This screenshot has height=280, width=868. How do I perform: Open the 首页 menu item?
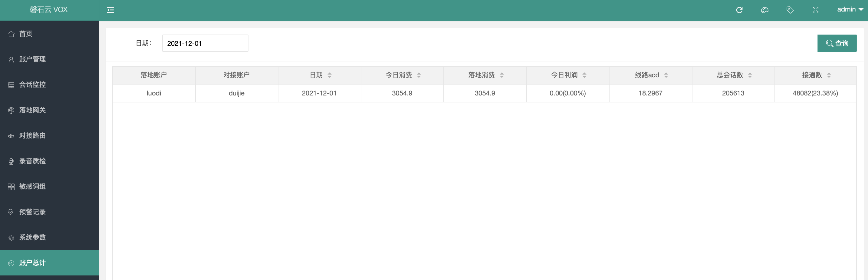(49, 33)
